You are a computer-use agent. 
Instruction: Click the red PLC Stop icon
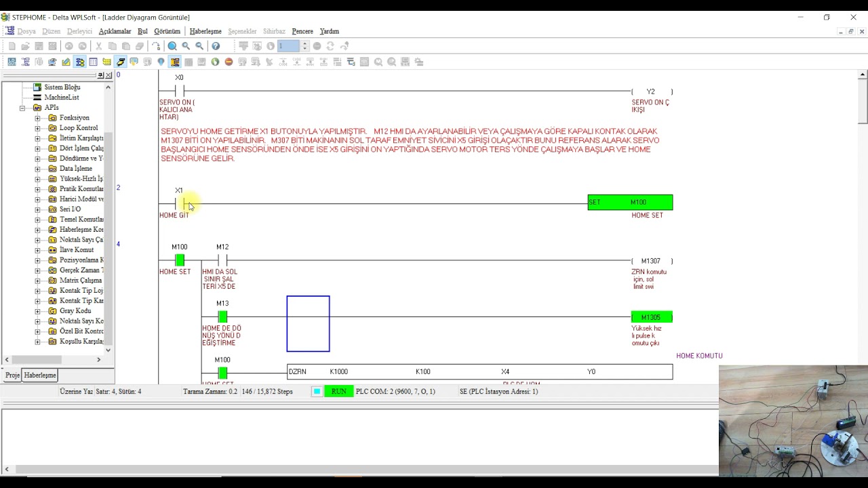[x=229, y=62]
